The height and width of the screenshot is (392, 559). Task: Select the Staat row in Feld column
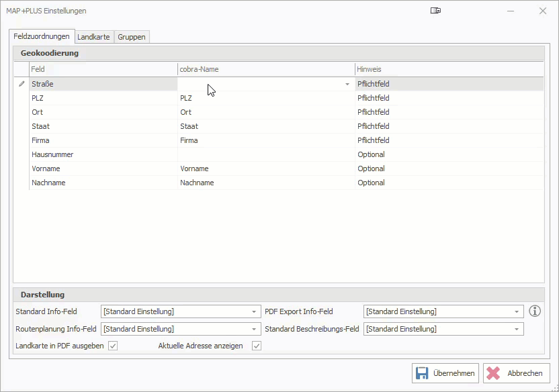[103, 126]
